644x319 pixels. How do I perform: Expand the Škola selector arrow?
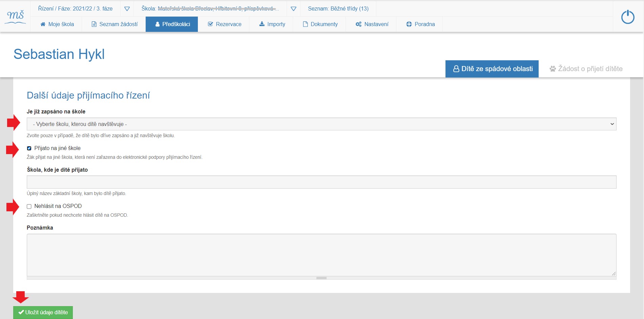click(x=294, y=9)
